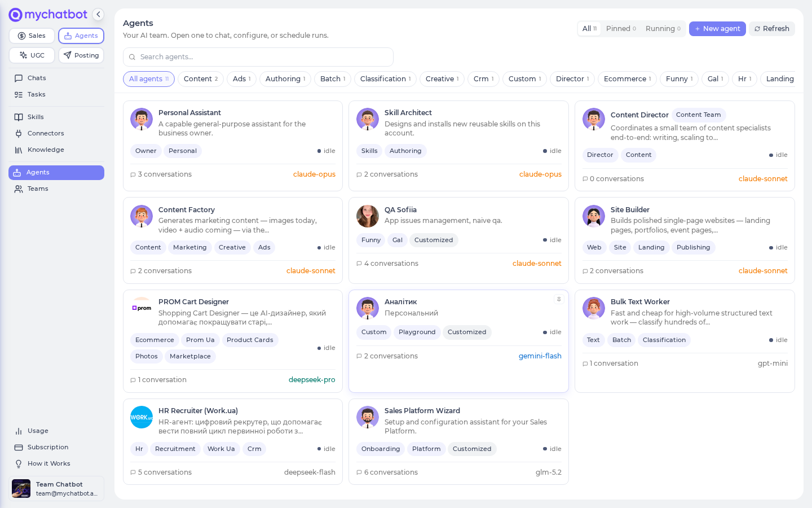Click the Site Builder avatar
This screenshot has width=812, height=508.
click(594, 216)
